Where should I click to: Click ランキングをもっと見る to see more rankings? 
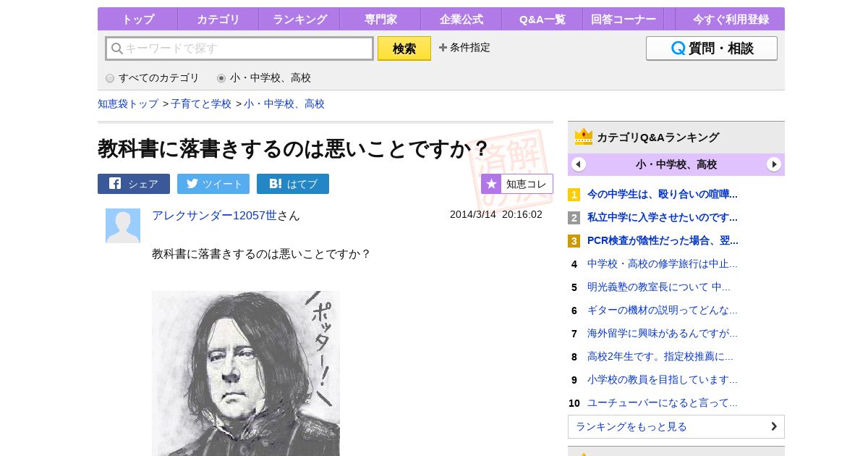(x=676, y=426)
